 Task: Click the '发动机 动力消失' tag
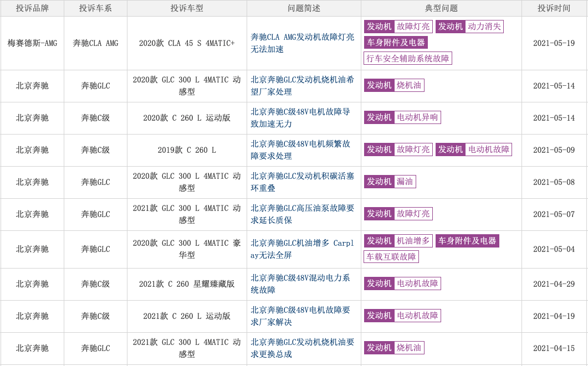coord(469,27)
